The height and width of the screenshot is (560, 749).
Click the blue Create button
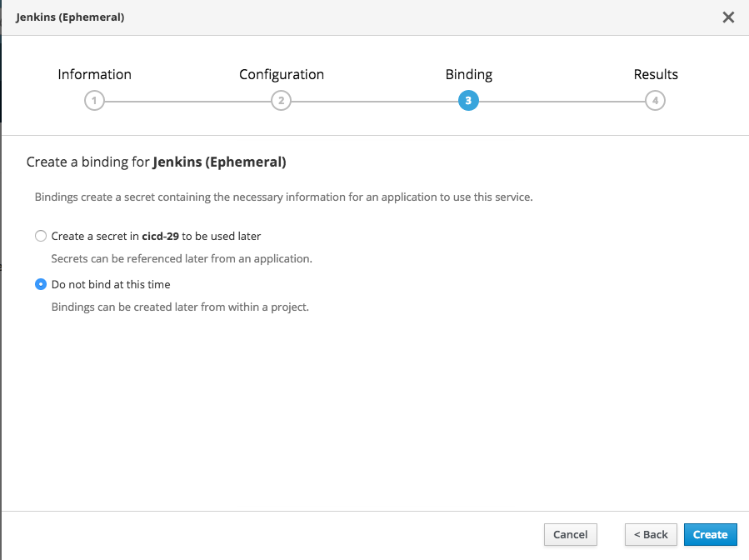click(x=711, y=534)
